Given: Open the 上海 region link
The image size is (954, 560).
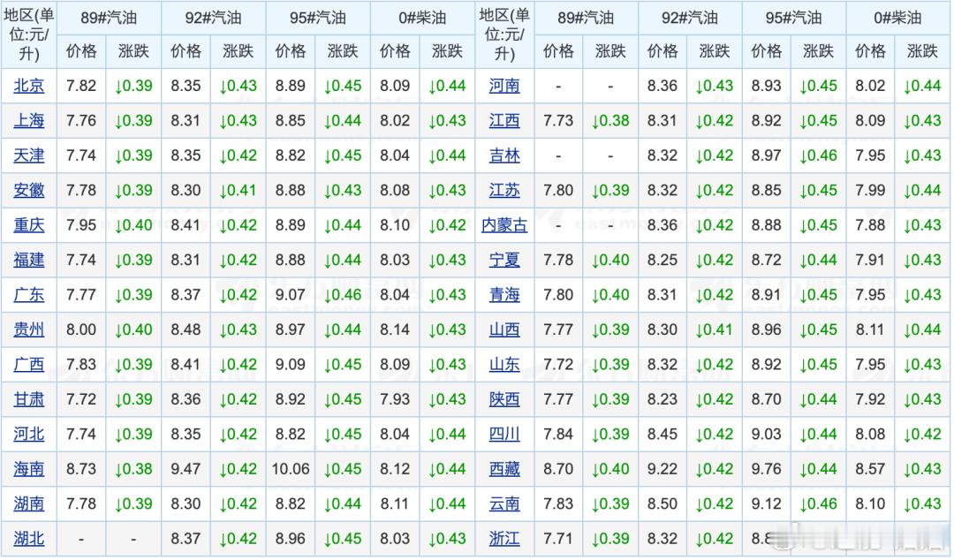Looking at the screenshot, I should pos(28,120).
